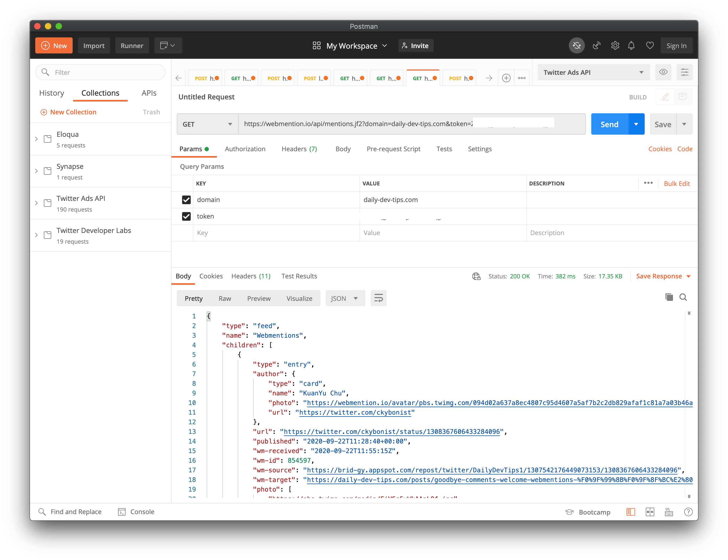
Task: Open the Pre-request Script tab
Action: 393,149
